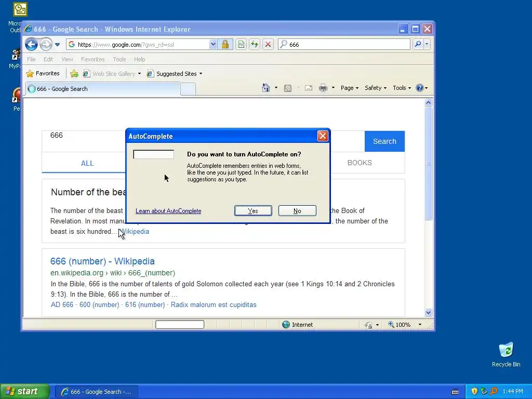Open the search provider options dropdown
Image resolution: width=532 pixels, height=399 pixels.
click(427, 44)
